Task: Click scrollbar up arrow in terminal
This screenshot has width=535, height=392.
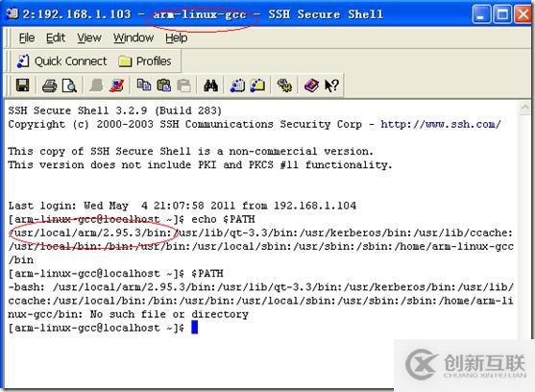Action: tap(524, 108)
